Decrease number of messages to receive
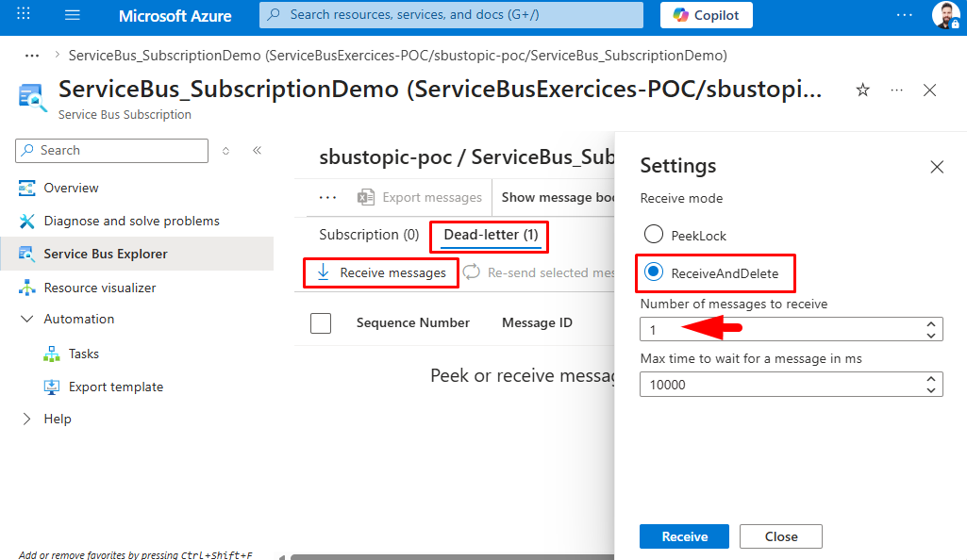The width and height of the screenshot is (967, 560). click(x=931, y=335)
